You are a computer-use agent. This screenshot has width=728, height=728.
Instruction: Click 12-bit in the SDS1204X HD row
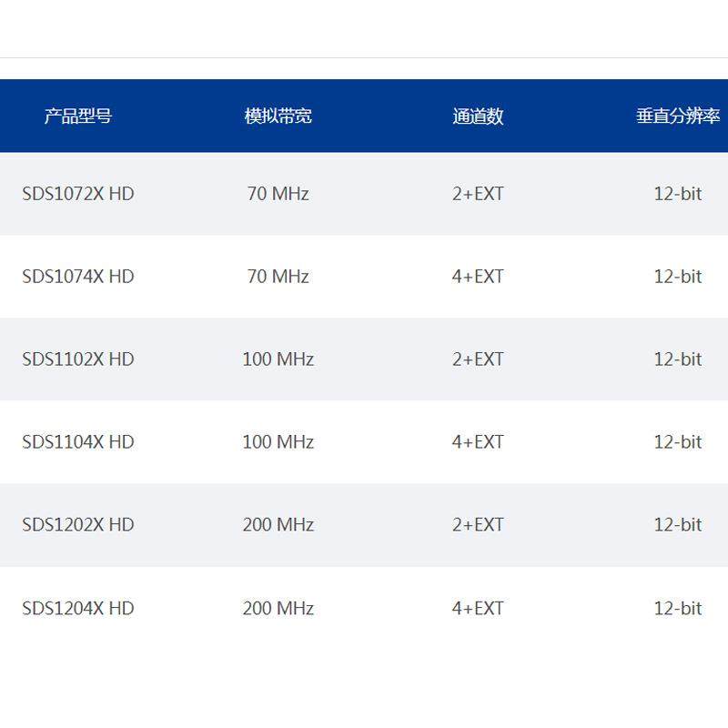tap(678, 608)
